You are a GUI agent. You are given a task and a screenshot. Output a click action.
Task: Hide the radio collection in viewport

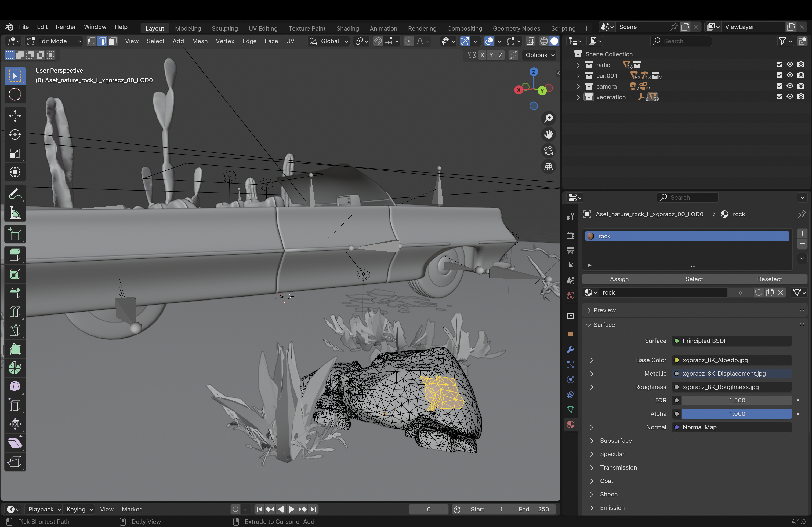790,65
